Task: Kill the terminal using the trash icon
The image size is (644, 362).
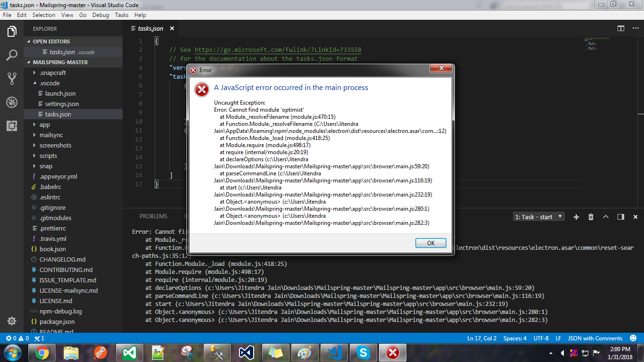Action: click(x=591, y=216)
